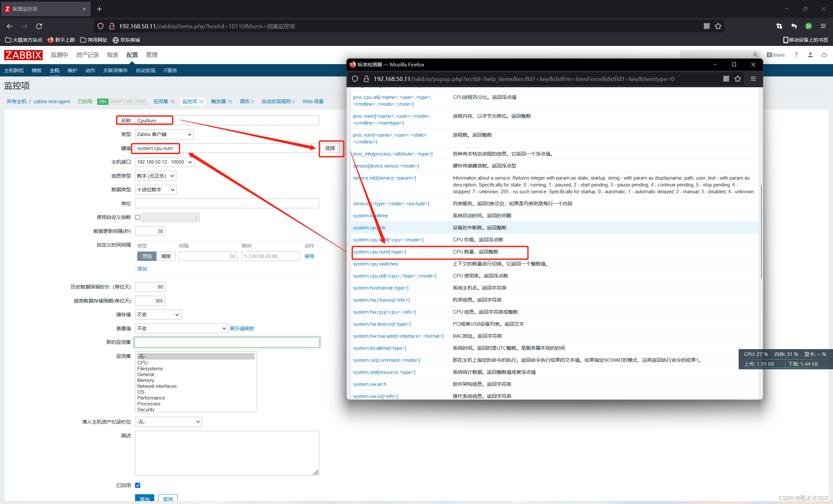
Task: Open the 数据类型 dropdown
Action: tap(156, 190)
